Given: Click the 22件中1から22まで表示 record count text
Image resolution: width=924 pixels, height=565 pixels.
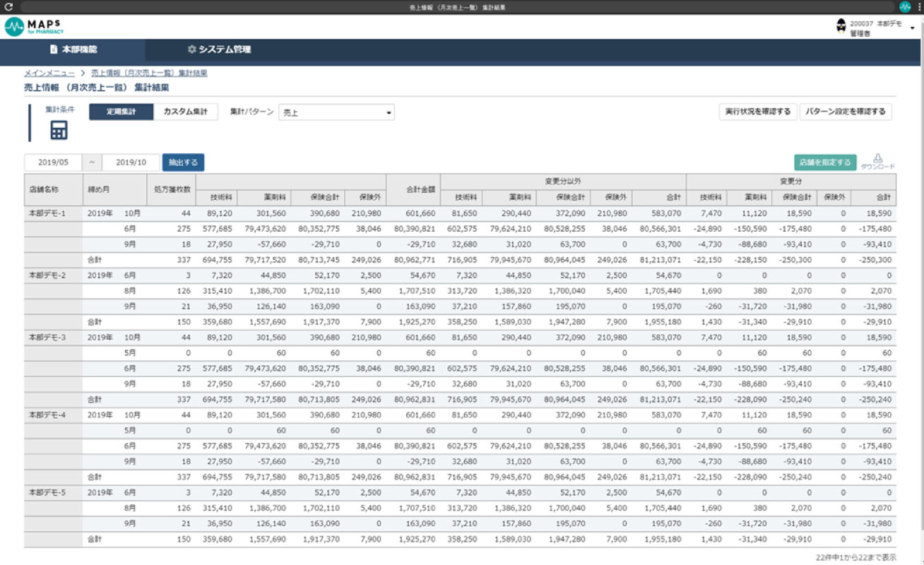Looking at the screenshot, I should (855, 557).
